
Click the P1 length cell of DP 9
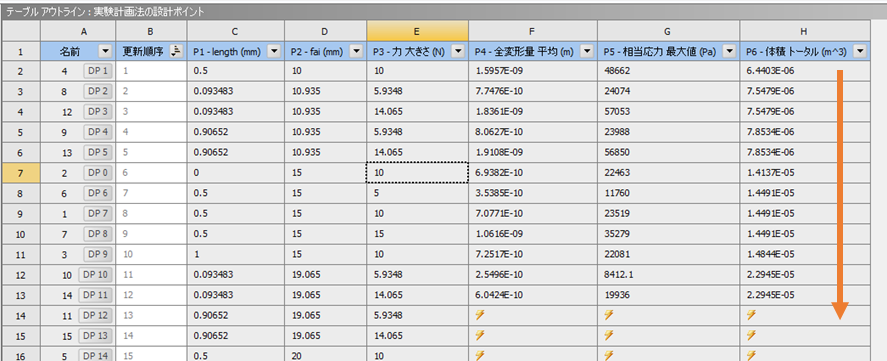236,254
